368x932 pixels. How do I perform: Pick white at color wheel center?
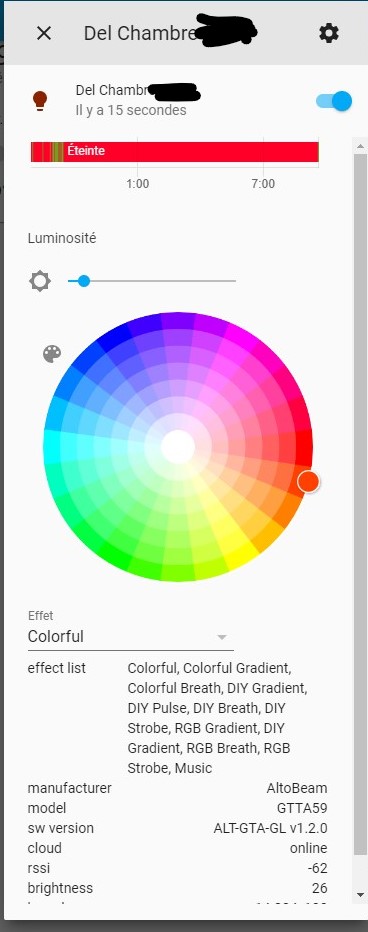(178, 447)
